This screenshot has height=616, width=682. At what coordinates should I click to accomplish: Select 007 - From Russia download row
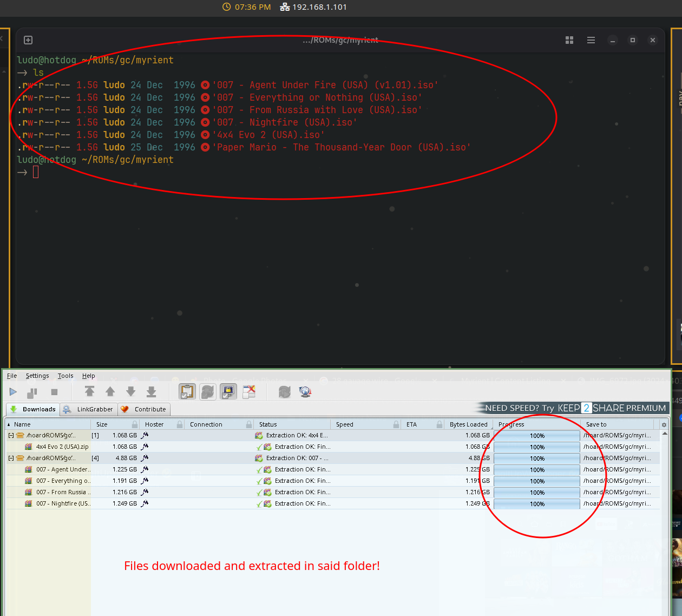click(x=333, y=492)
